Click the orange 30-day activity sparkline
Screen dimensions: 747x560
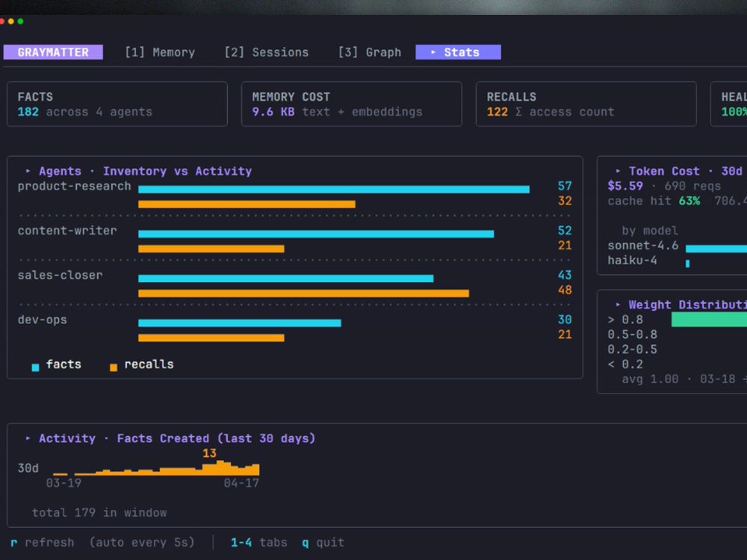[156, 468]
